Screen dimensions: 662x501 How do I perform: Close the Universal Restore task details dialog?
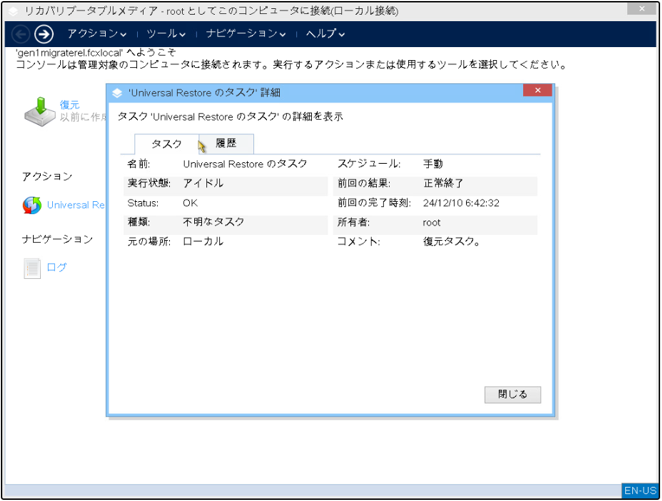point(537,90)
